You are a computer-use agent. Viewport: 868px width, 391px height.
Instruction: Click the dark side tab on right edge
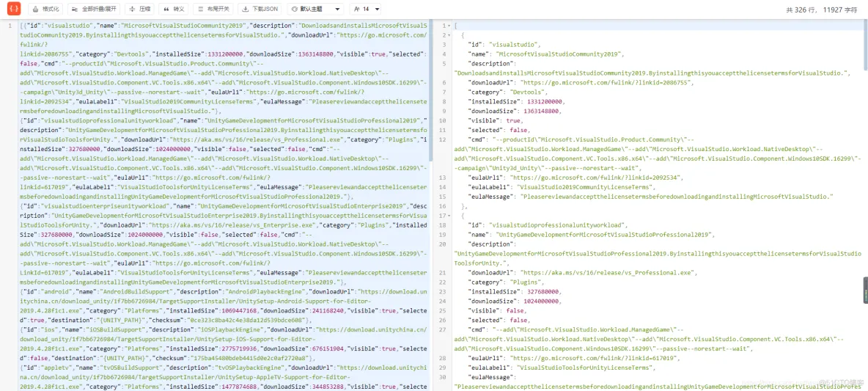coord(865,290)
